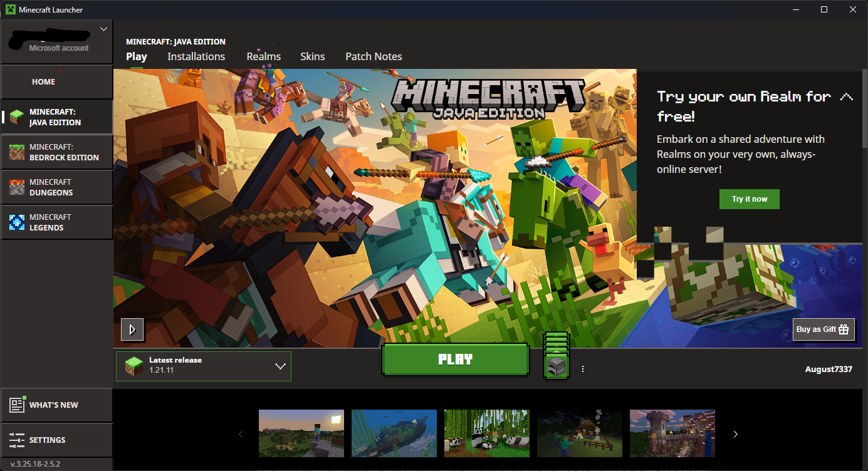Switch to the Installations tab
868x471 pixels.
pos(196,56)
